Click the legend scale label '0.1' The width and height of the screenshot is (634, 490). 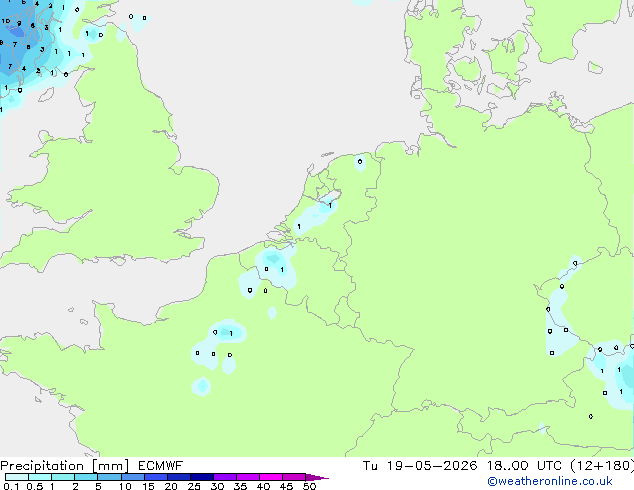[11, 486]
